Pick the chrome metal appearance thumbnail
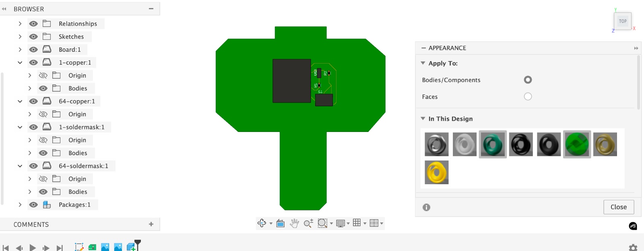Screen dimensions: 644x251 click(437, 144)
